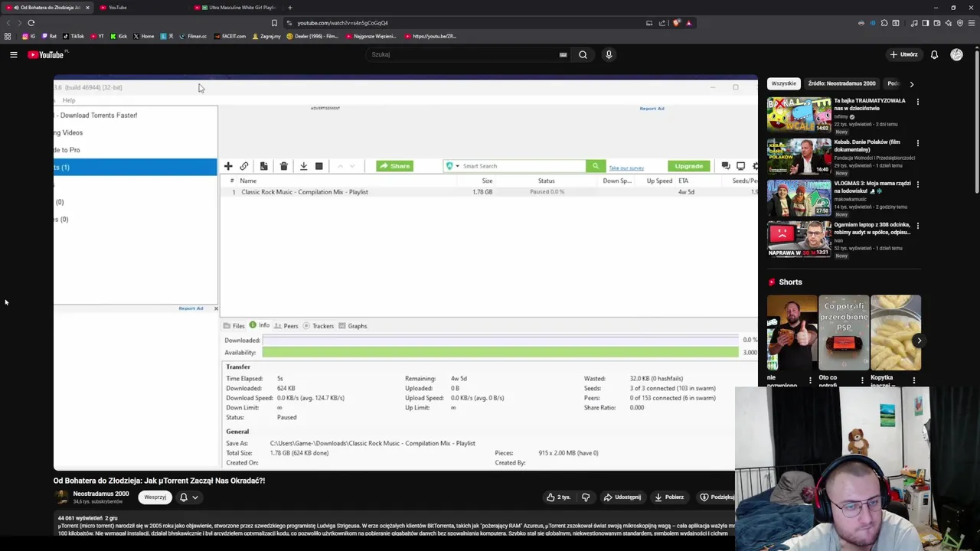
Task: Click the 'Take our survey' link
Action: (626, 168)
